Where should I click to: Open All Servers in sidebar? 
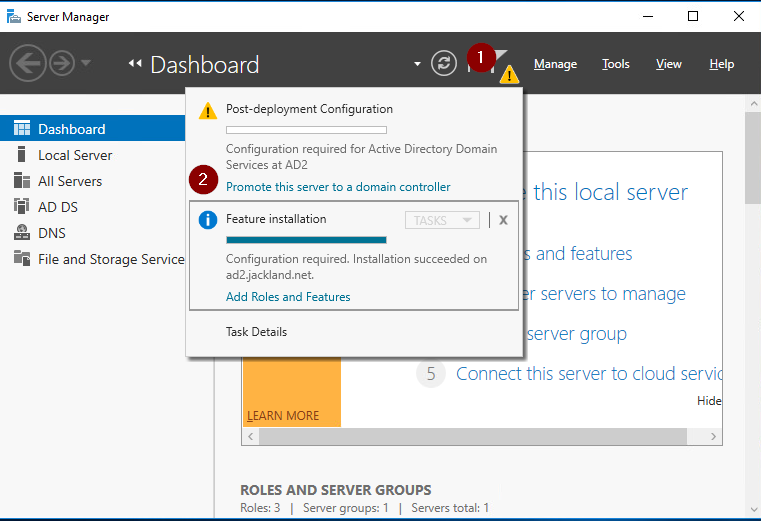tap(69, 181)
